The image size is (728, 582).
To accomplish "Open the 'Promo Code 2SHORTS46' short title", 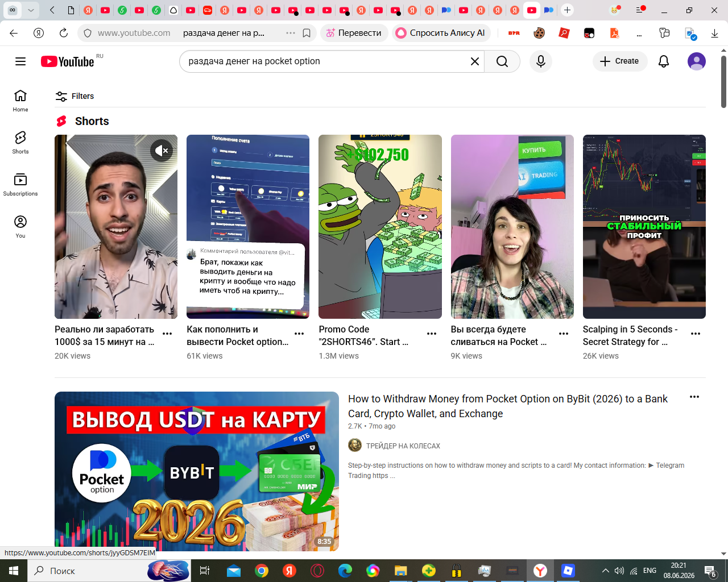I will click(364, 335).
